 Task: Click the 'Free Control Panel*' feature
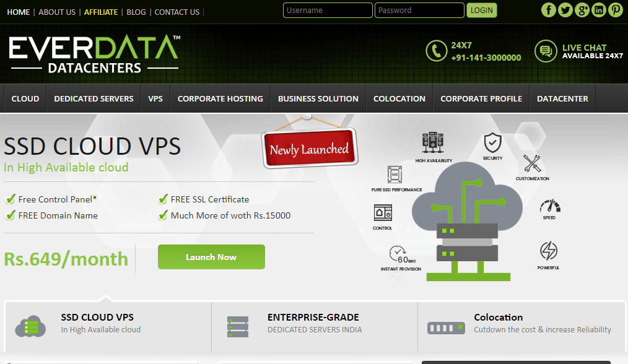click(x=57, y=199)
